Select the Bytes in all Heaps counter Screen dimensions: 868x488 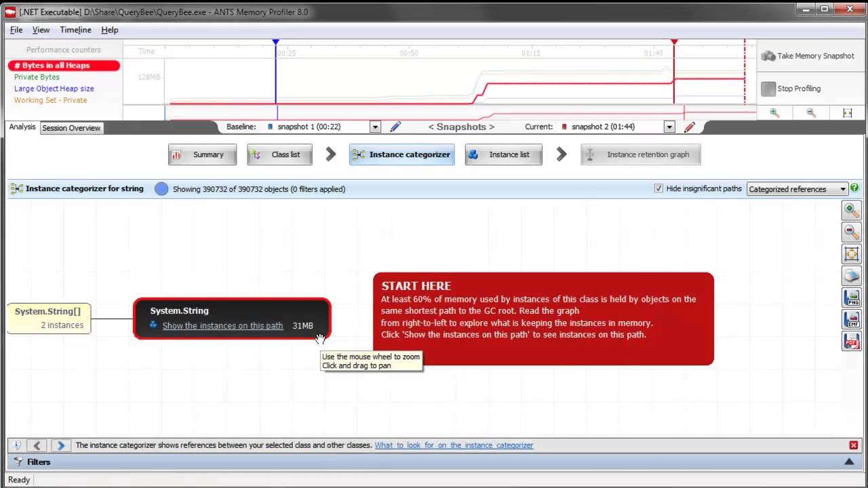(x=64, y=66)
